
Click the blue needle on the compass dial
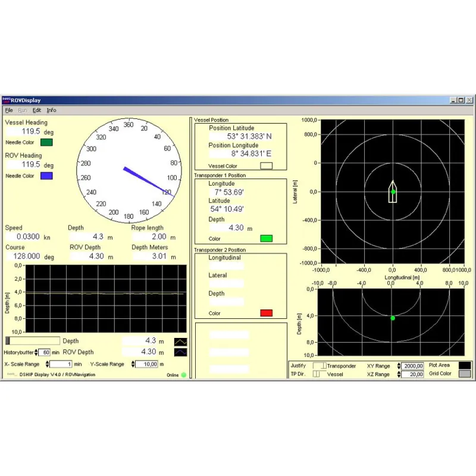pyautogui.click(x=148, y=182)
